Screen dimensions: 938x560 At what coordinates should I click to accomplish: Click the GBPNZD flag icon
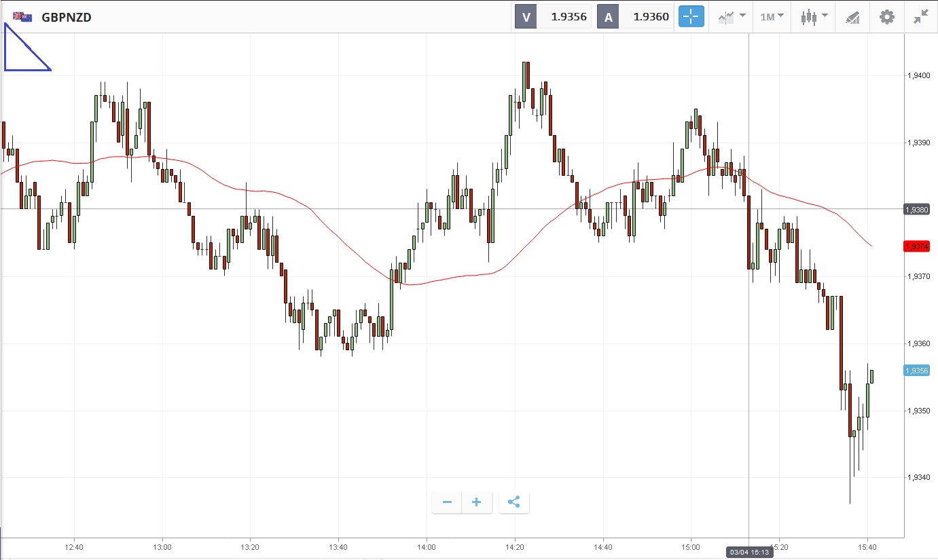pos(22,17)
